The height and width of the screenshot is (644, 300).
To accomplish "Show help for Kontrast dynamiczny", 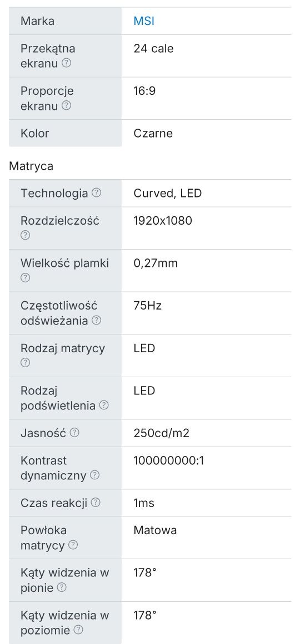I will [x=94, y=475].
